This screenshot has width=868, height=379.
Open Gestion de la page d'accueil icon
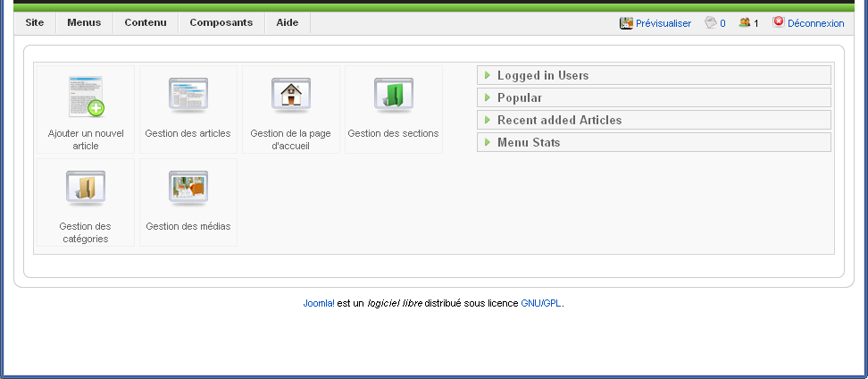(x=290, y=94)
